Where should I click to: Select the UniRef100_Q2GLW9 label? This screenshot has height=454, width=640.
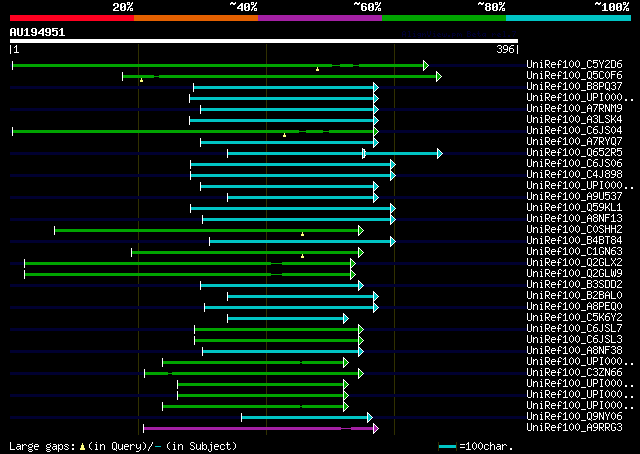[574, 274]
